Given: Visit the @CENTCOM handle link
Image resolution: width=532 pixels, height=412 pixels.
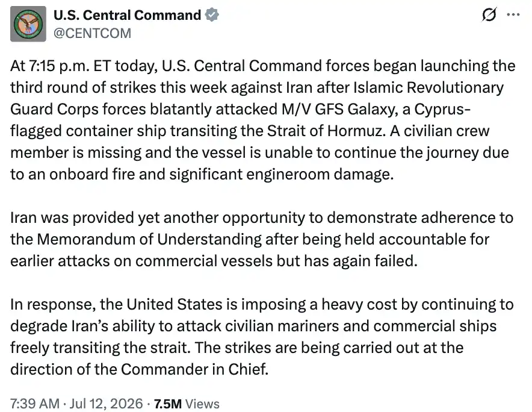Looking at the screenshot, I should tap(92, 33).
